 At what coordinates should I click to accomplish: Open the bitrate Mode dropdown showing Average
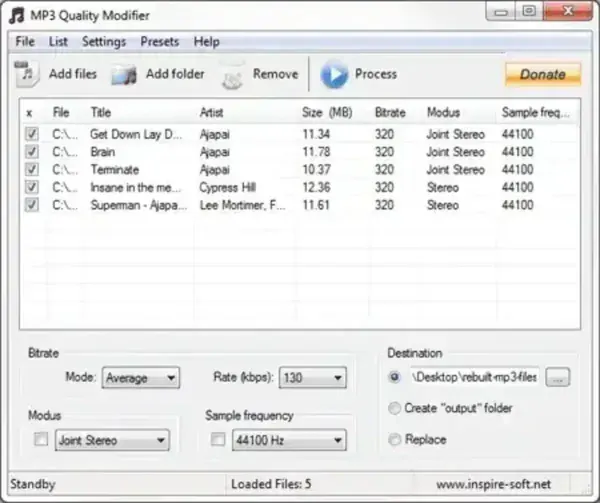pyautogui.click(x=141, y=378)
